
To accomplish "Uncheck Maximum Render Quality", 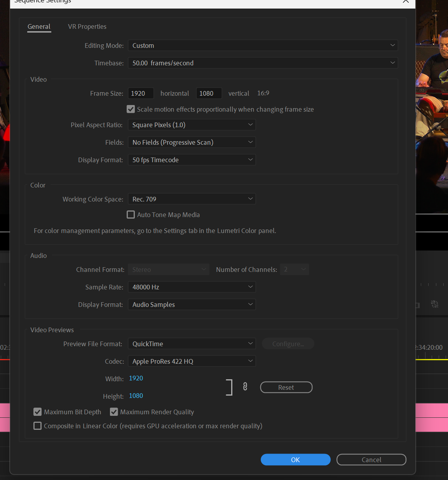I will coord(114,412).
